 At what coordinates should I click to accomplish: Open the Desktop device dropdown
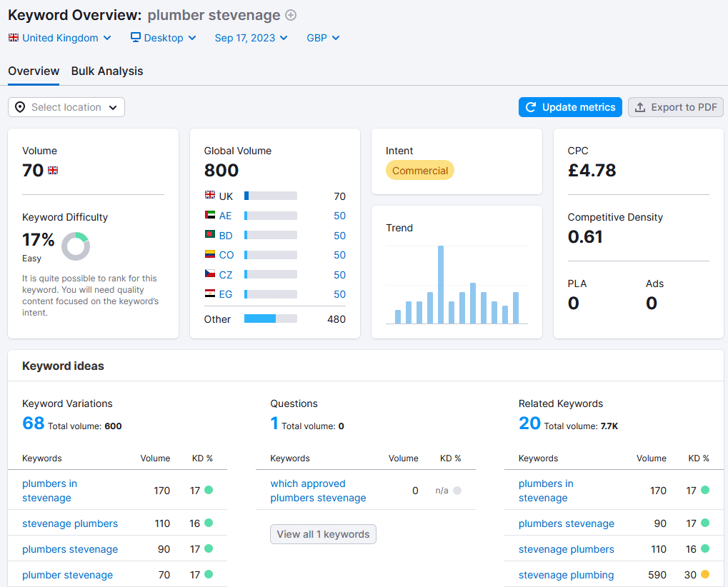click(x=164, y=38)
